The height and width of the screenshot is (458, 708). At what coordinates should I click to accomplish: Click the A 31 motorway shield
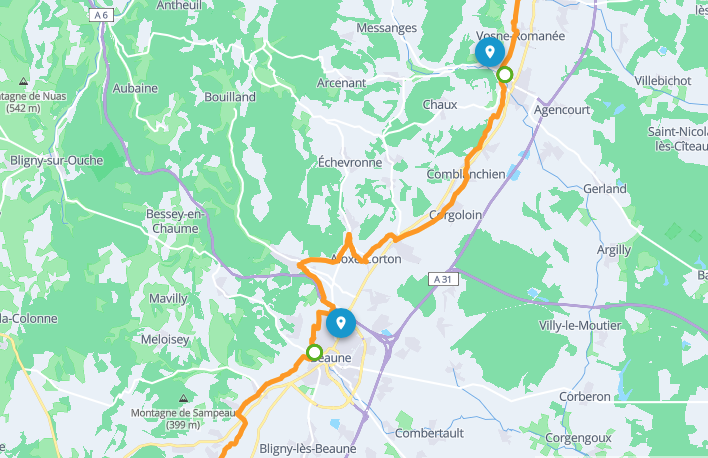coord(443,279)
